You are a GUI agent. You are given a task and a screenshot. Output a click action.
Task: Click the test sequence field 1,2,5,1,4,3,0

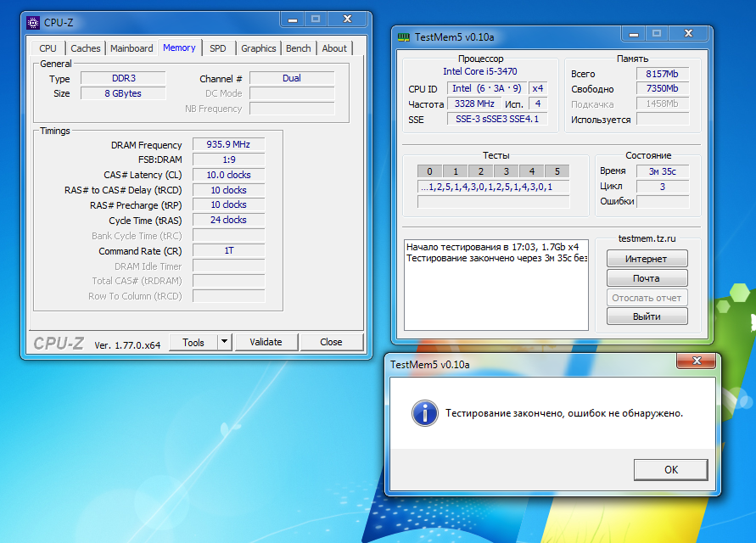point(493,188)
